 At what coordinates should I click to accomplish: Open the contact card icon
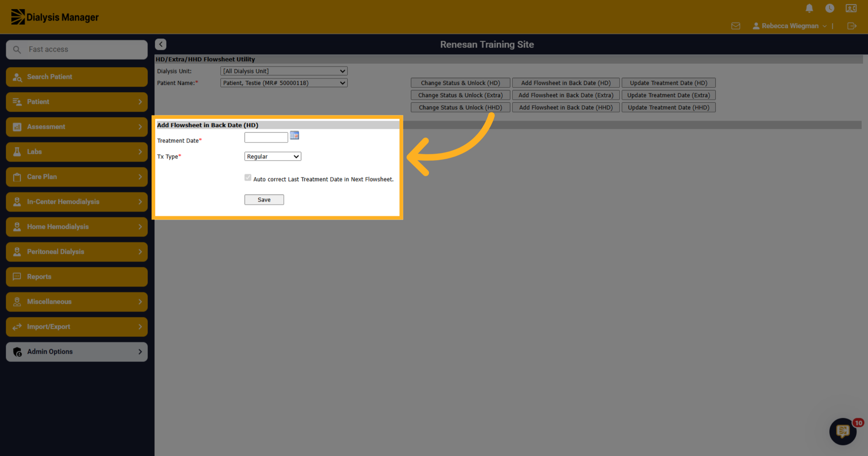click(x=851, y=8)
